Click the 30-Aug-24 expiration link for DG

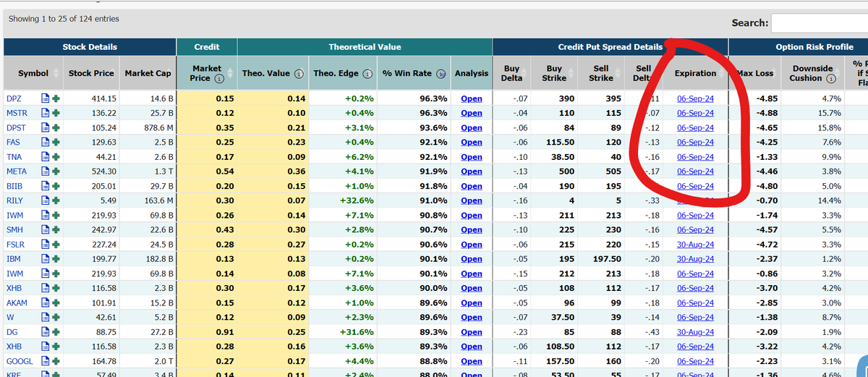pos(695,331)
